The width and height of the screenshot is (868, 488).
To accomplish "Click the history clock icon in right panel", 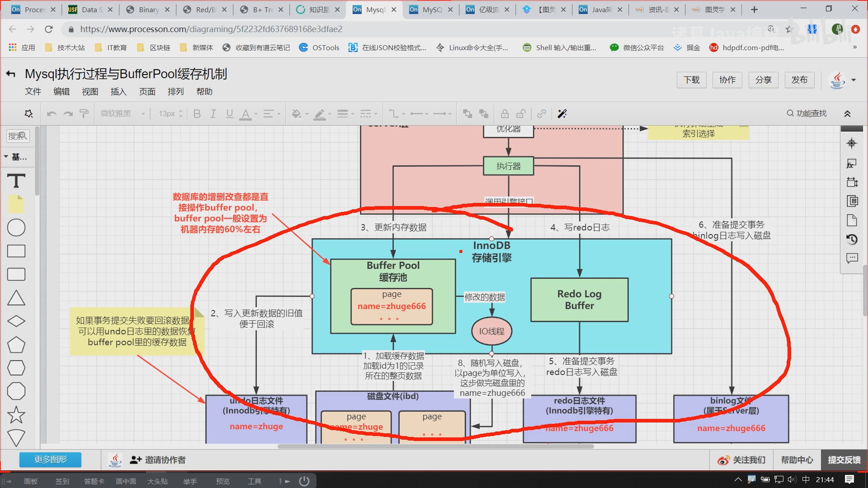I will point(852,239).
